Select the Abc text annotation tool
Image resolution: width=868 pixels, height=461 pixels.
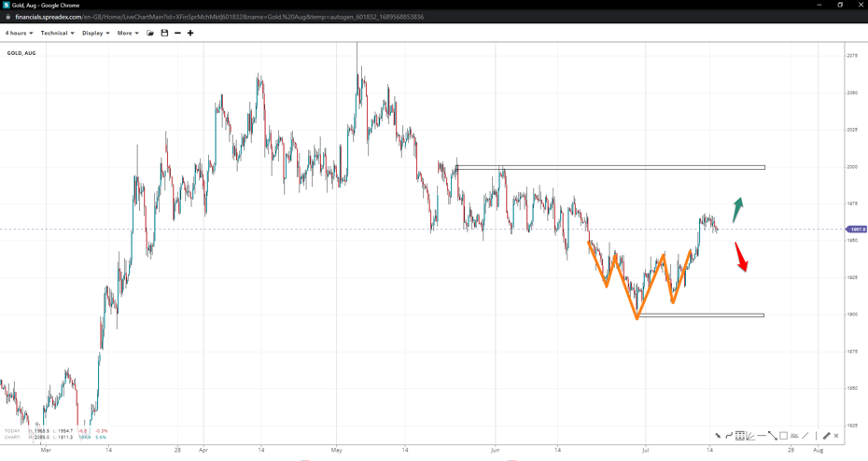(794, 436)
